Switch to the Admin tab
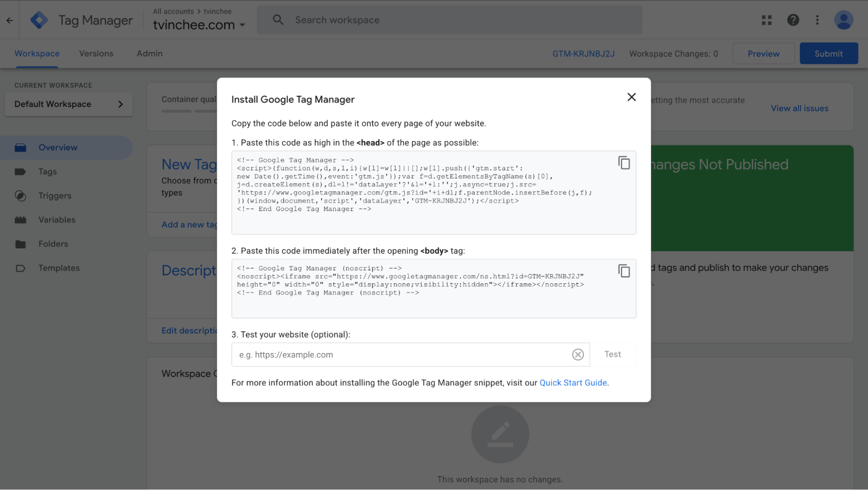The height and width of the screenshot is (490, 868). (149, 53)
